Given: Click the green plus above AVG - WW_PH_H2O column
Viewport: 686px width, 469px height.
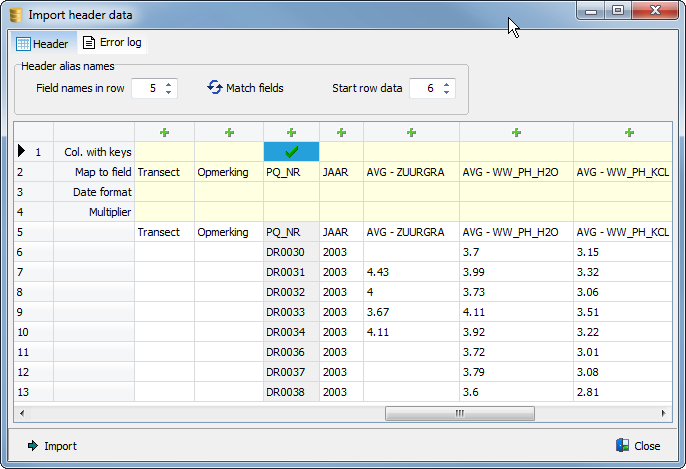Looking at the screenshot, I should pyautogui.click(x=516, y=132).
